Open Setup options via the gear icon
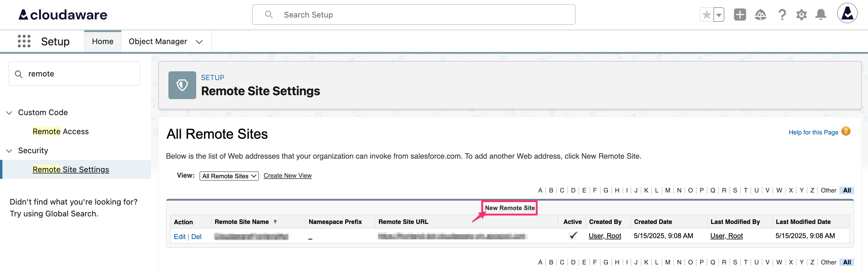The height and width of the screenshot is (275, 868). point(802,15)
